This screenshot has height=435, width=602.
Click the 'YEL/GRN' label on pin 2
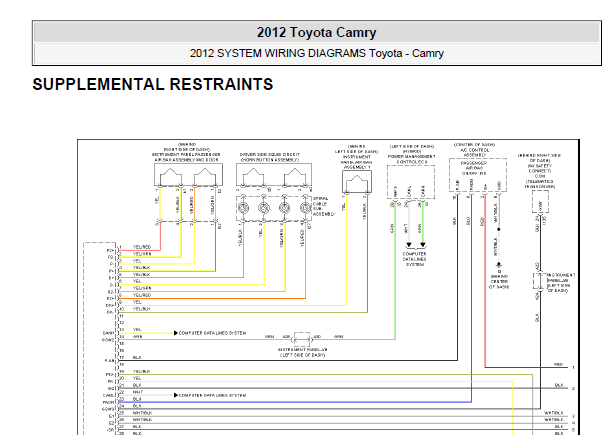tap(142, 254)
